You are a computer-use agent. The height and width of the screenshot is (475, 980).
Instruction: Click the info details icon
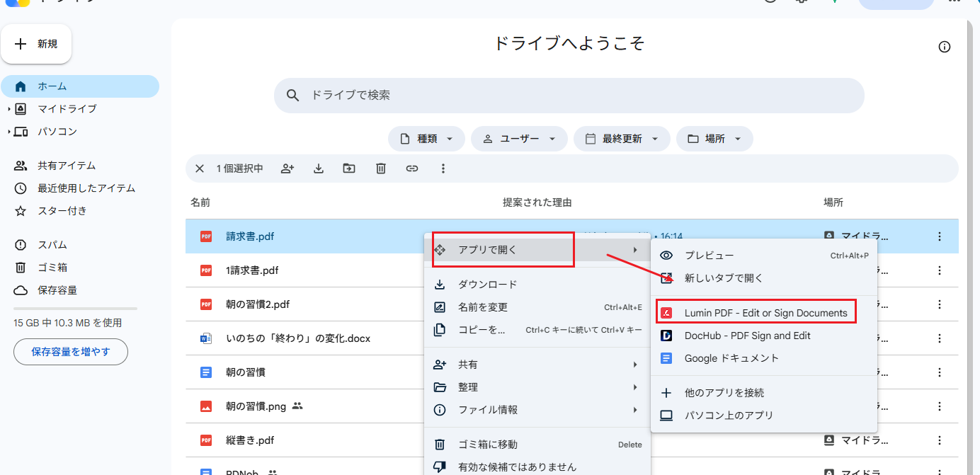pyautogui.click(x=944, y=47)
